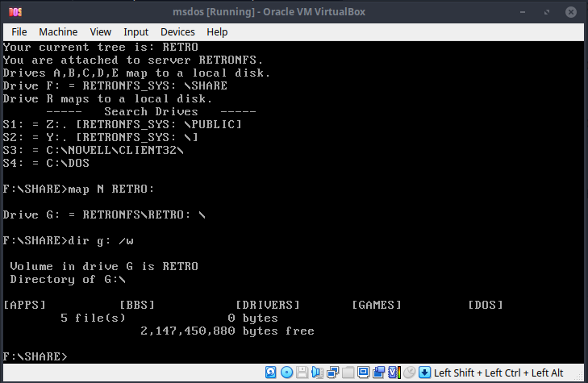The height and width of the screenshot is (383, 588).
Task: Click the CPU virtualization V indicator icon
Action: 394,373
